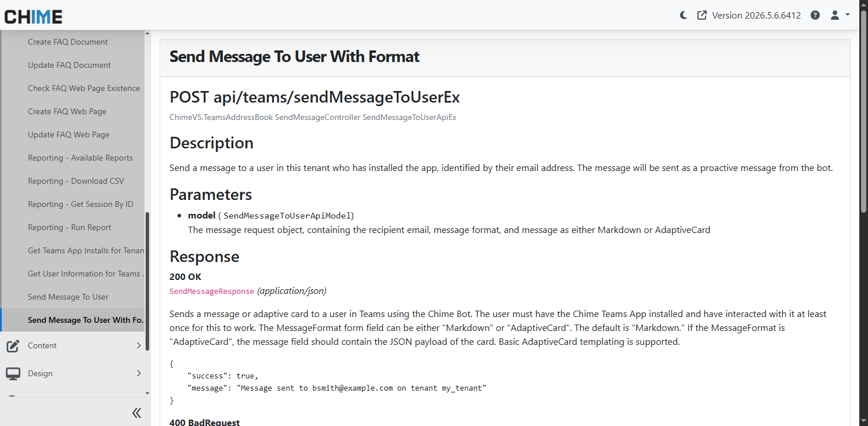Click the Send Message To User With Format title
Image resolution: width=868 pixels, height=426 pixels.
[x=294, y=57]
